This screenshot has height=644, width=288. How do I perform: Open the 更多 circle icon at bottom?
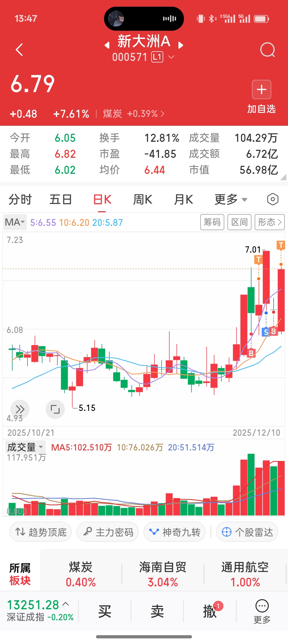coord(262,611)
